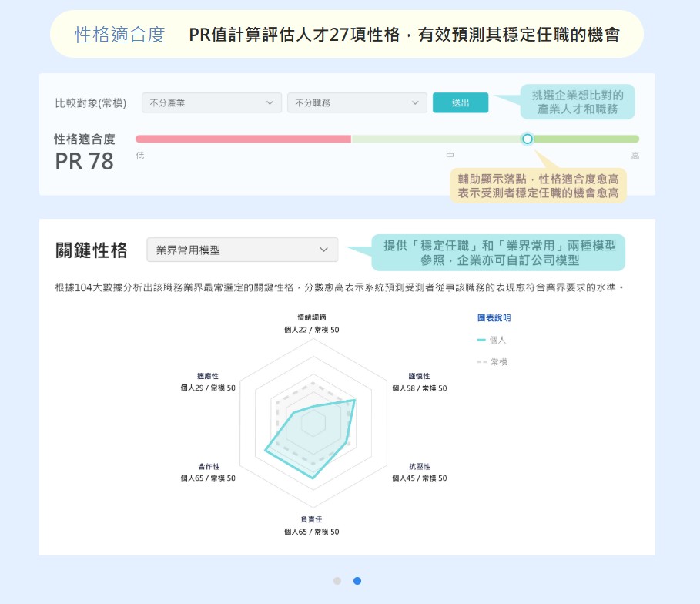Click the chevron arrow in 不分產業 dropdown
This screenshot has width=700, height=604.
(x=270, y=102)
